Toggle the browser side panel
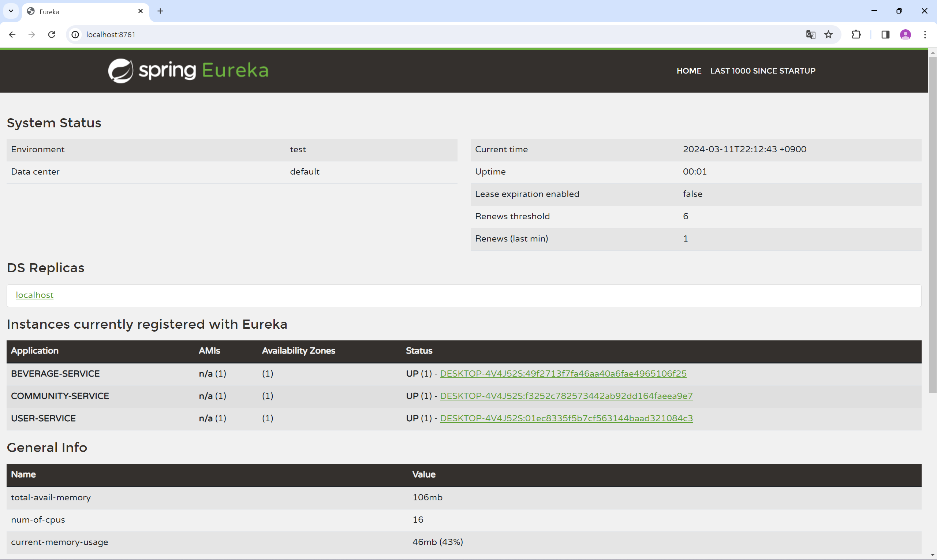 point(885,35)
